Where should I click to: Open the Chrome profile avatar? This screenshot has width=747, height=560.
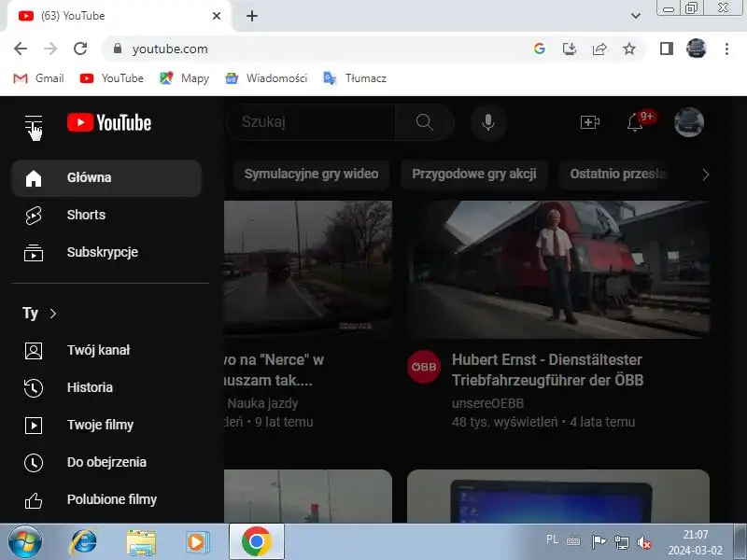pos(696,49)
